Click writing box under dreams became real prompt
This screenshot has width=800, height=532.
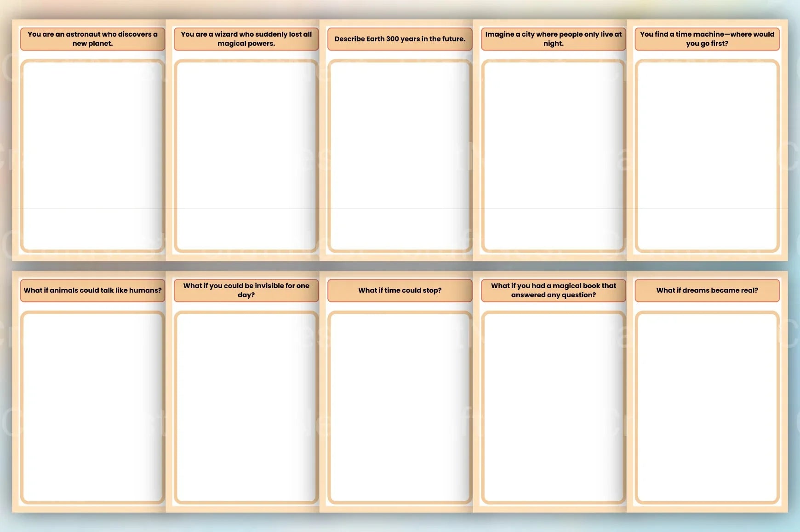[x=707, y=407]
